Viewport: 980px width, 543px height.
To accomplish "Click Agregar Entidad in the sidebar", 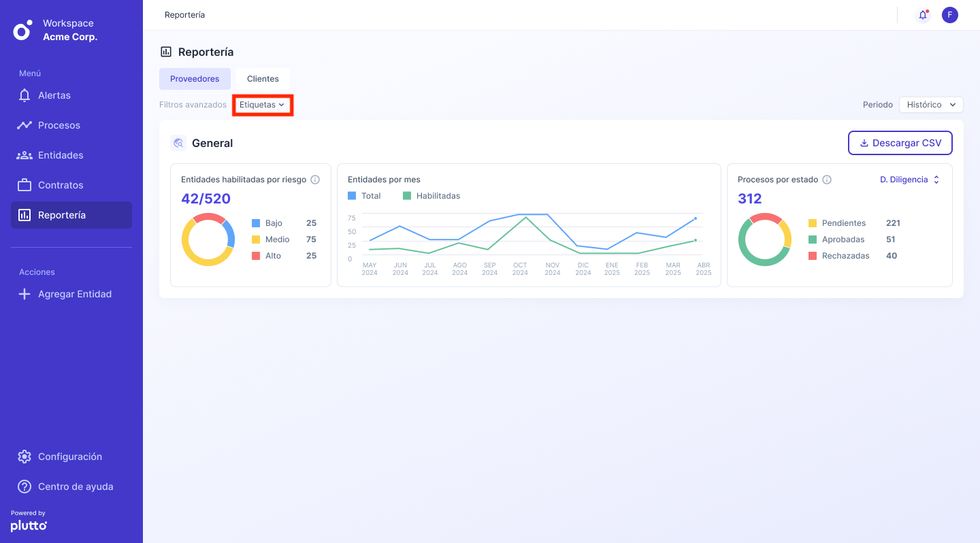I will point(74,294).
